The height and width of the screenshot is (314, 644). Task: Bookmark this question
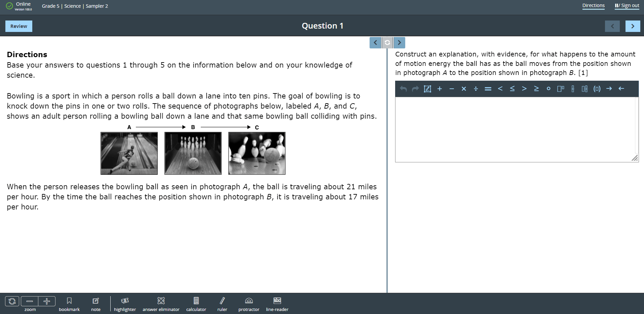(x=69, y=304)
